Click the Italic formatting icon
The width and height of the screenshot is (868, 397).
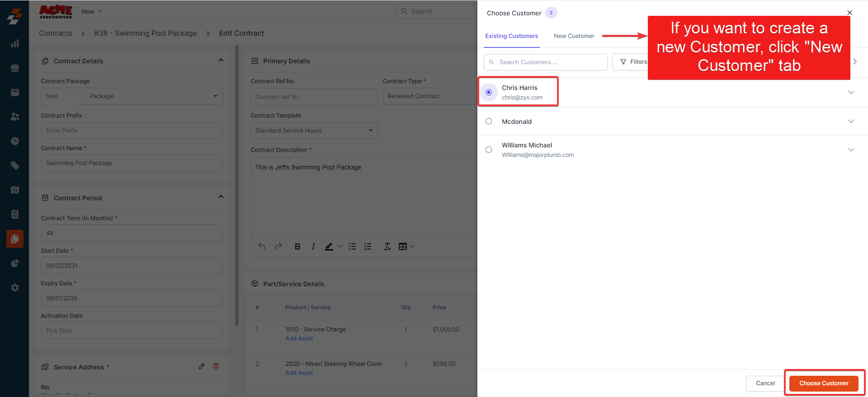pos(313,246)
